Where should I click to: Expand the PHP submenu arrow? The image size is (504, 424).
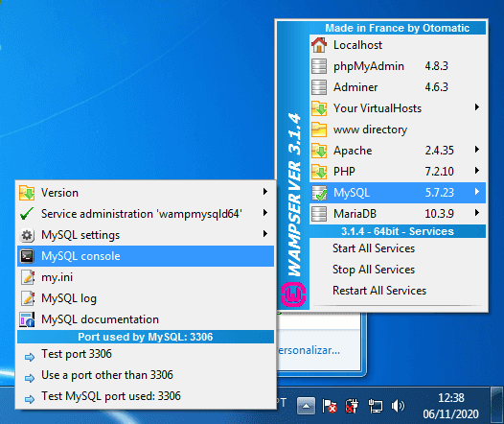(x=477, y=171)
